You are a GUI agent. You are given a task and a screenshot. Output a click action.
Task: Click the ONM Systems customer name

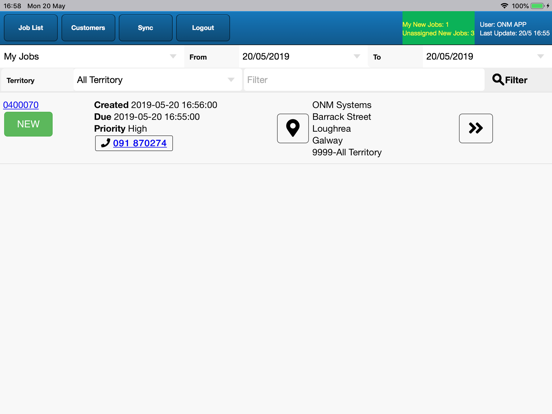pos(341,105)
